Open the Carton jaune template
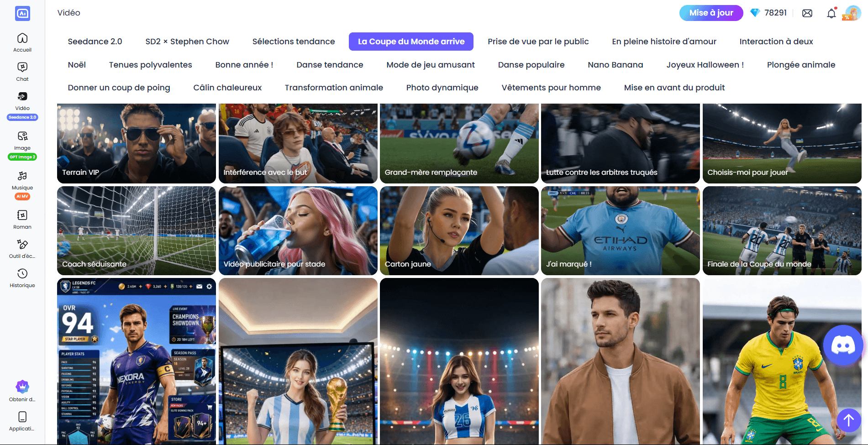 point(459,230)
